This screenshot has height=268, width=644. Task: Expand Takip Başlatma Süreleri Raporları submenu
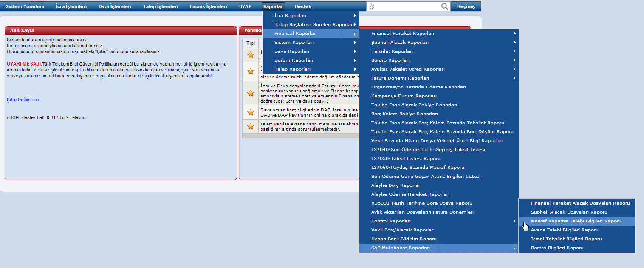[x=311, y=25]
